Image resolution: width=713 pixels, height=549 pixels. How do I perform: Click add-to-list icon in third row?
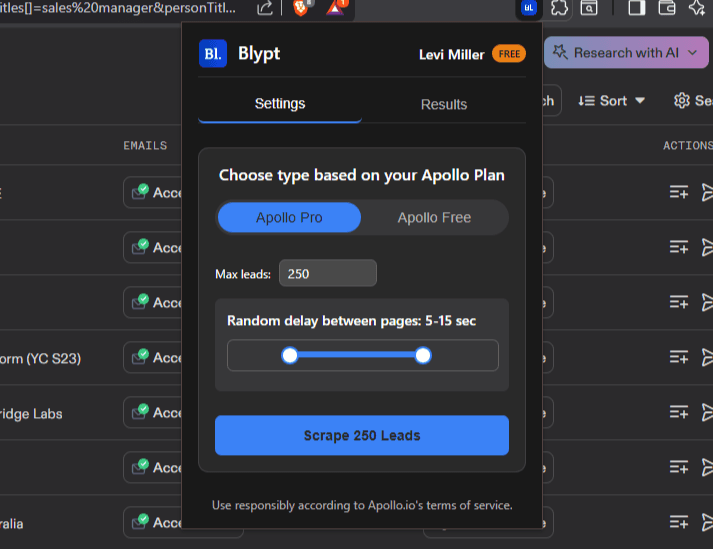(x=678, y=302)
